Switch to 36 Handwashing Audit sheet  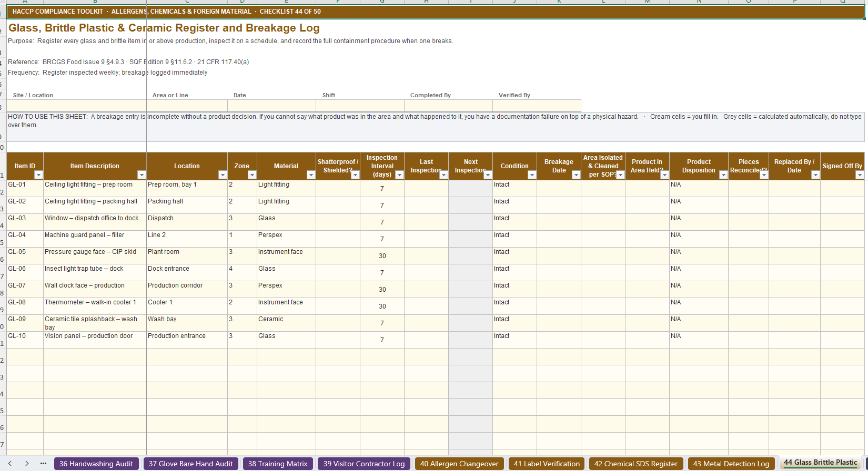[96, 464]
